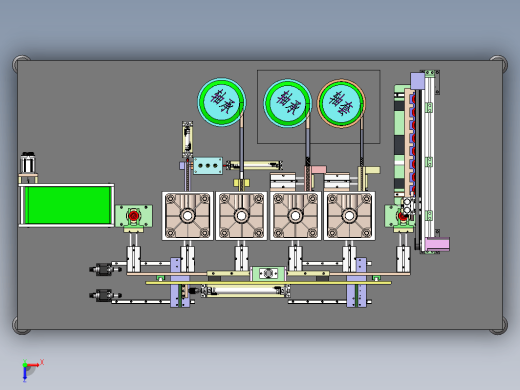The image size is (520, 390).
Task: Select the pink motor block on vertical rail
Action: pos(438,244)
